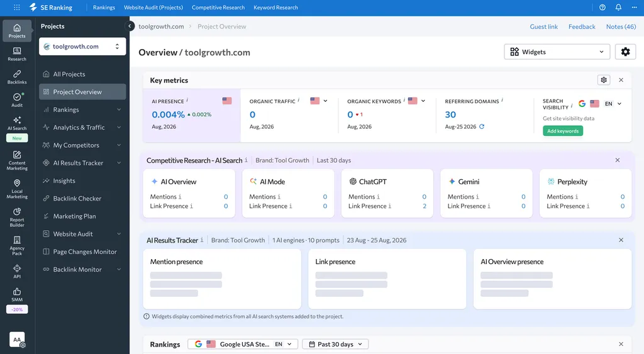Open API in left icon rail
This screenshot has width=644, height=354.
point(17,272)
